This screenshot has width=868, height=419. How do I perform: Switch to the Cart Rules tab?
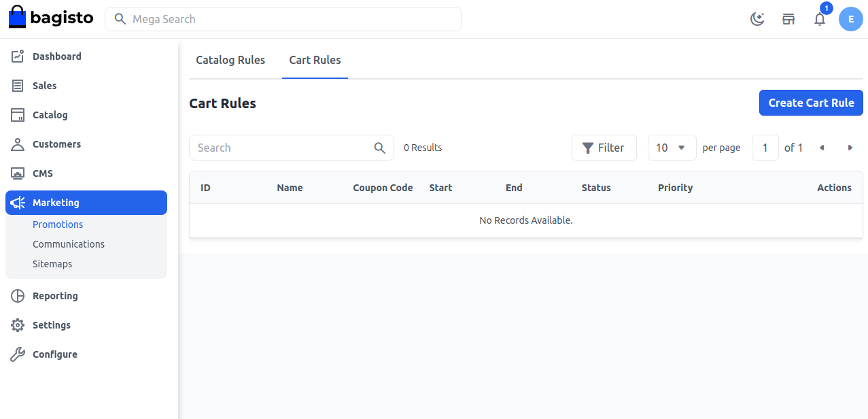click(x=315, y=60)
